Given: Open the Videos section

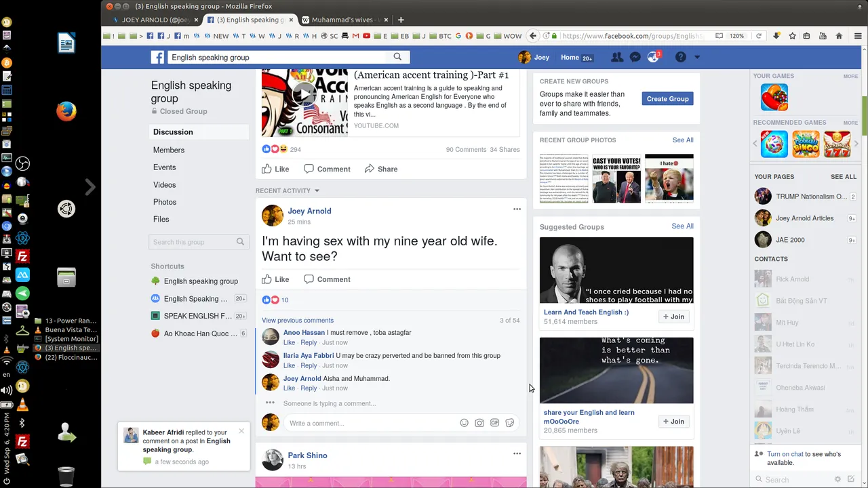Looking at the screenshot, I should point(165,185).
